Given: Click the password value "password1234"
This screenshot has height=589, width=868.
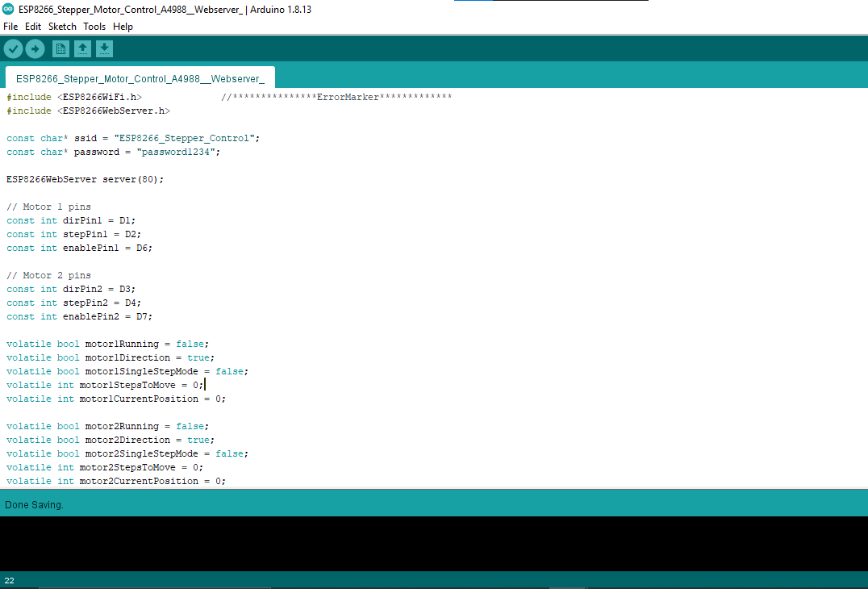Looking at the screenshot, I should 176,152.
